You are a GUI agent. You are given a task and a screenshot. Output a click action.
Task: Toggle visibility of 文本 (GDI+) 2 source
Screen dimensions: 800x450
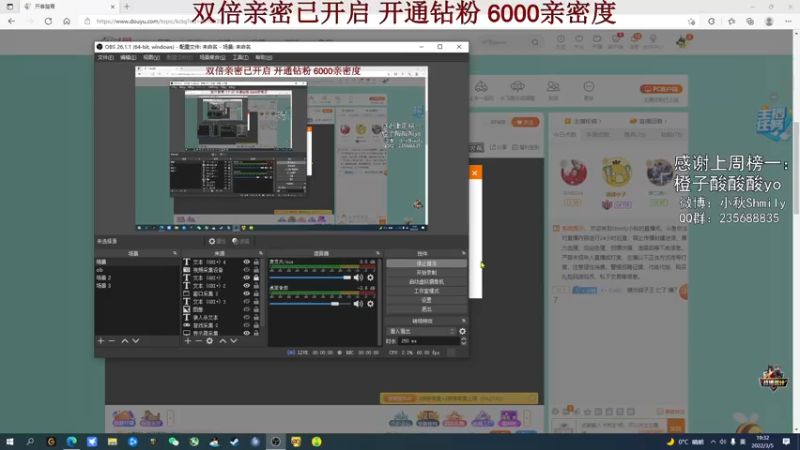pyautogui.click(x=246, y=286)
